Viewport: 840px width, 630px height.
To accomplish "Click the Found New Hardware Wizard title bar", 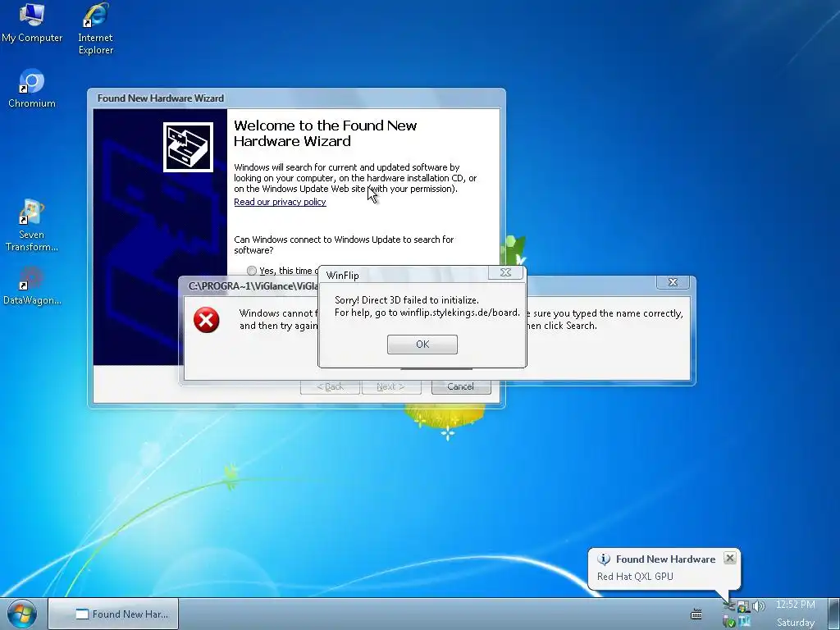I will click(x=296, y=98).
